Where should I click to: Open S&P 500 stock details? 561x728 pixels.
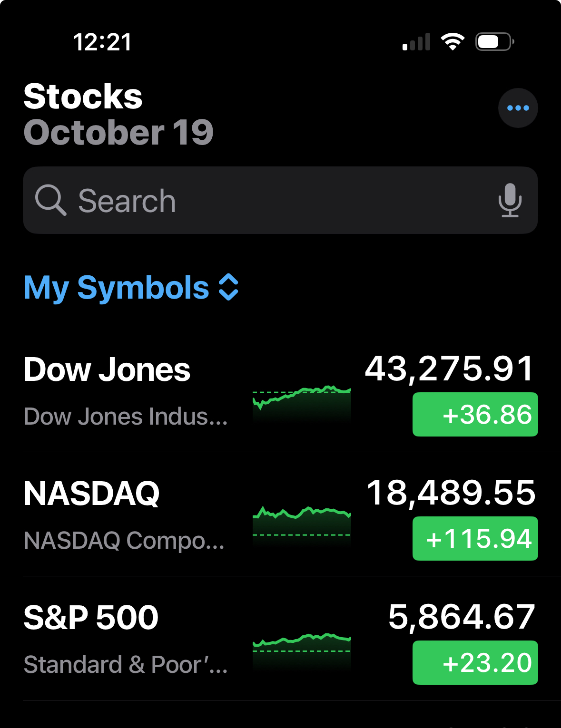[281, 638]
